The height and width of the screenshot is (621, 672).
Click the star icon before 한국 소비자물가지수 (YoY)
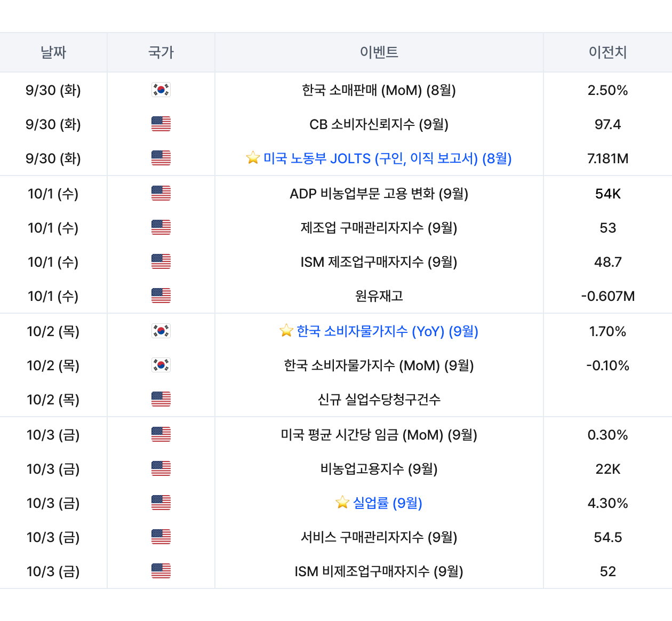click(x=286, y=331)
